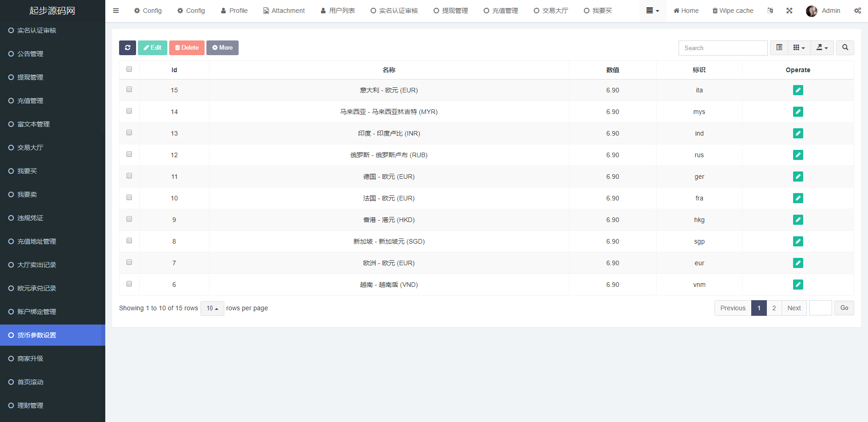Check the checkbox for row Id 9
This screenshot has width=868, height=422.
click(x=129, y=219)
